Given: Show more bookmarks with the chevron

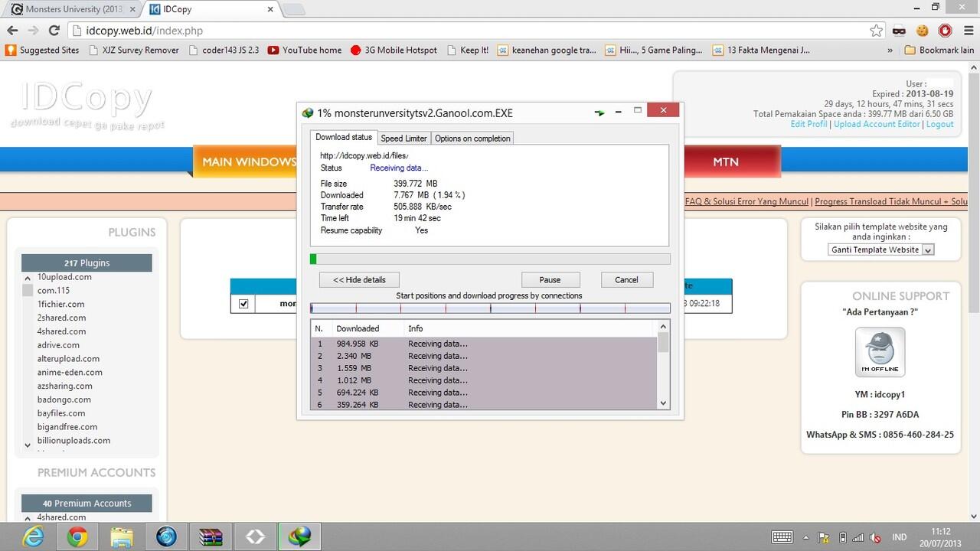Looking at the screenshot, I should [x=890, y=50].
